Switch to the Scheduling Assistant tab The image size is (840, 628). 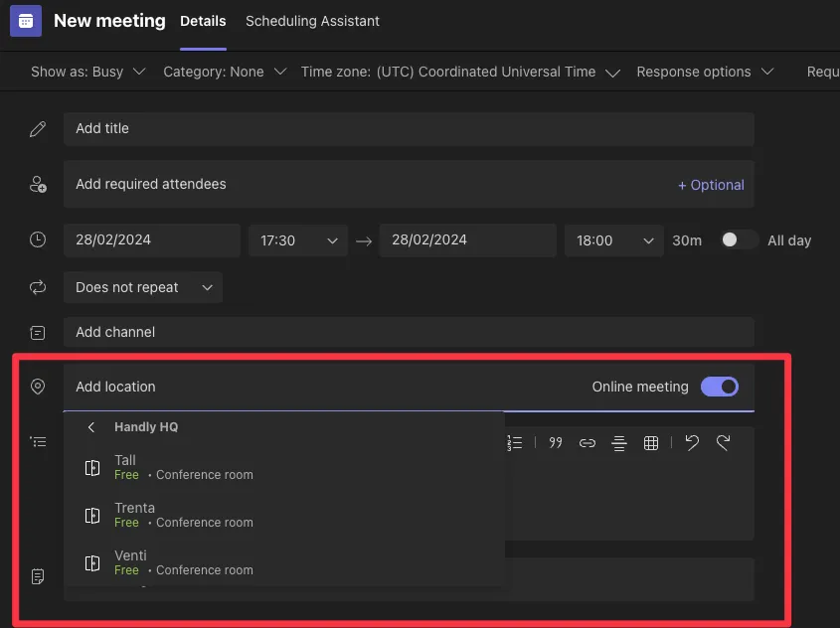[x=312, y=21]
